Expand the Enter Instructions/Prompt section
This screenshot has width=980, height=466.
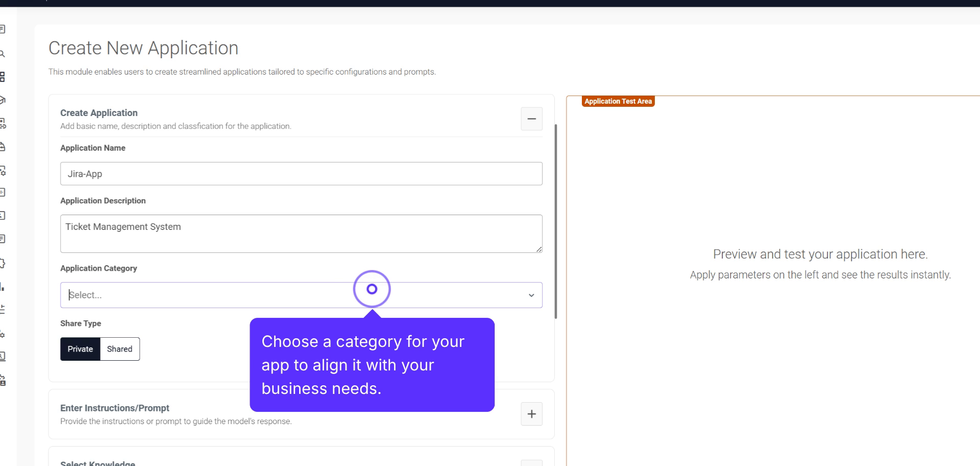tap(531, 414)
